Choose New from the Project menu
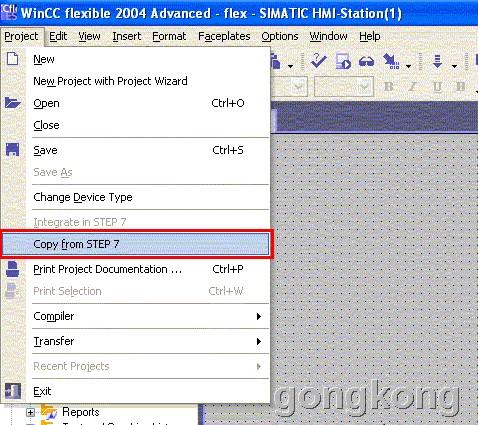This screenshot has height=425, width=478. click(x=135, y=59)
